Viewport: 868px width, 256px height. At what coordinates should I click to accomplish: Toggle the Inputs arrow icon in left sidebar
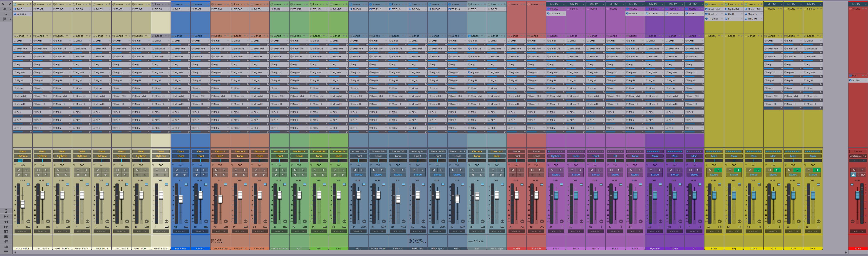click(x=6, y=222)
